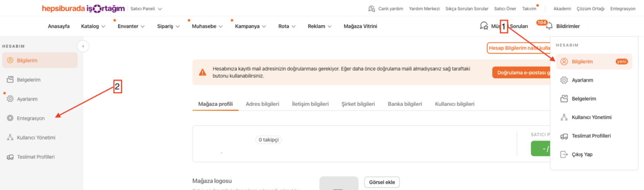This screenshot has height=190, width=644.
Task: Expand the Reklam menu
Action: click(x=320, y=26)
